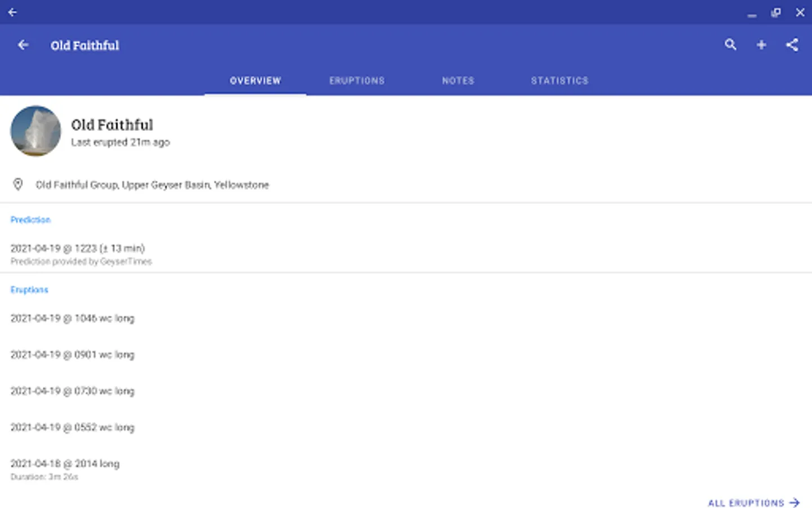Click the Old Faithful heading beside photo

pos(112,125)
